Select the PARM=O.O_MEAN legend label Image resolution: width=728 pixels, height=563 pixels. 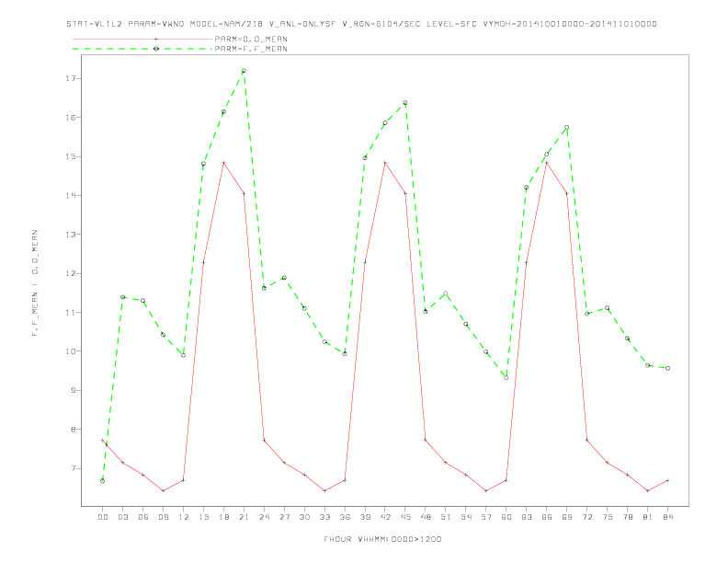coord(251,39)
